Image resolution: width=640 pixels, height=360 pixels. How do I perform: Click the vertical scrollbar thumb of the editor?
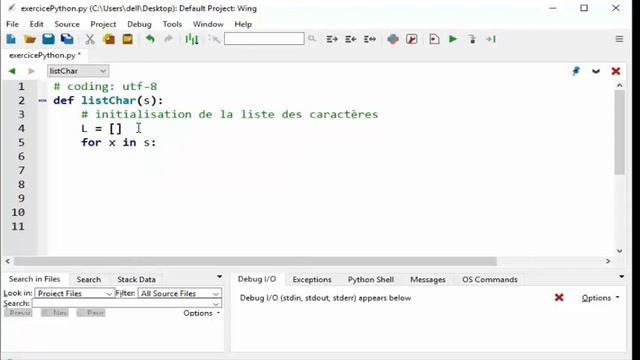[619, 133]
